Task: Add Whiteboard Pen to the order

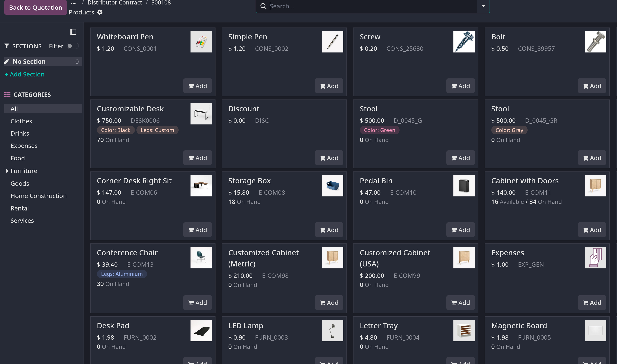Action: [197, 86]
